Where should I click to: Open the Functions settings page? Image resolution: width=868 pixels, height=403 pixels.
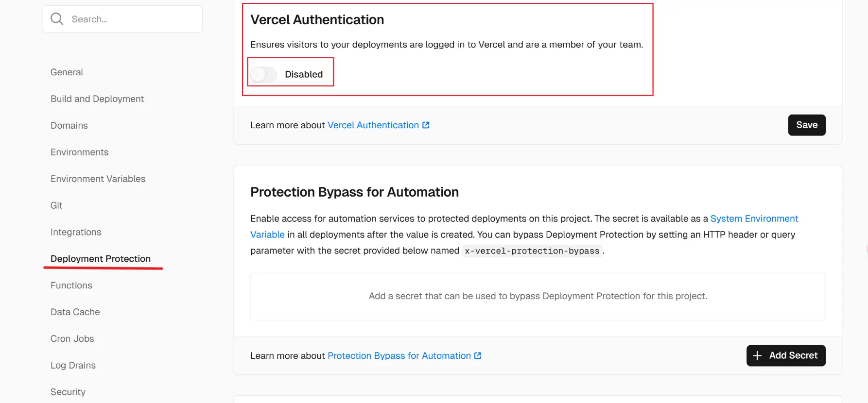point(71,285)
